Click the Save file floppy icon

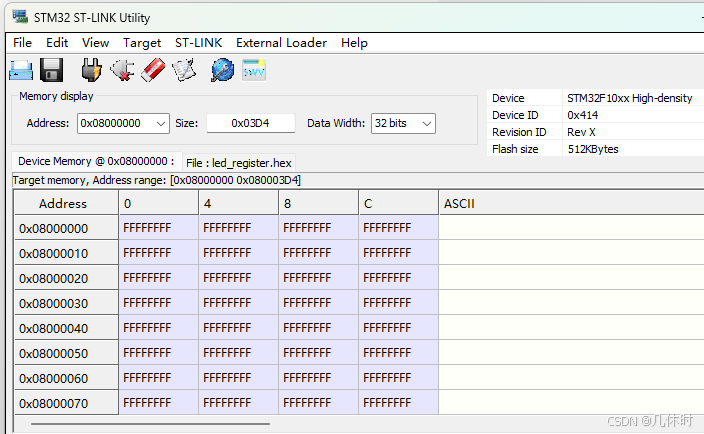coord(51,70)
